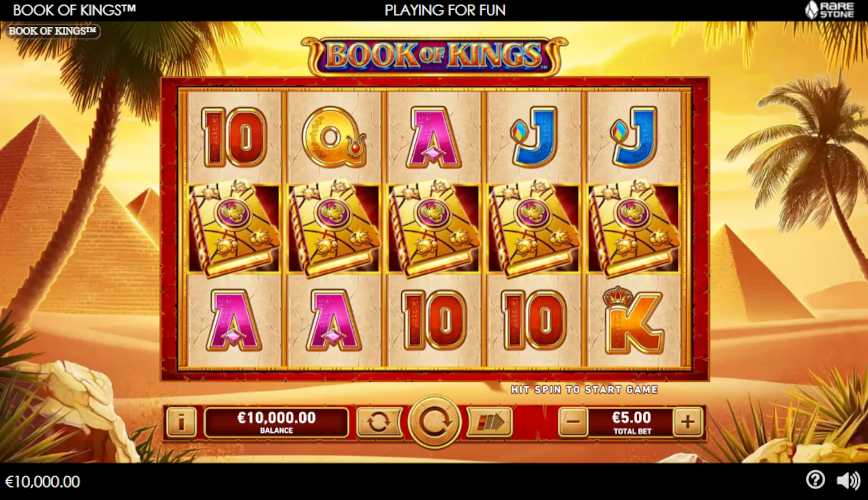Mute the game sound speaker icon

[848, 481]
